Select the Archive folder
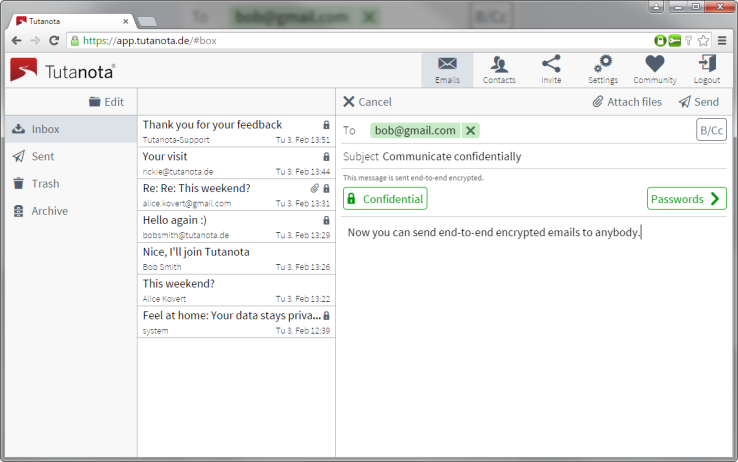The image size is (738, 462). [71, 211]
